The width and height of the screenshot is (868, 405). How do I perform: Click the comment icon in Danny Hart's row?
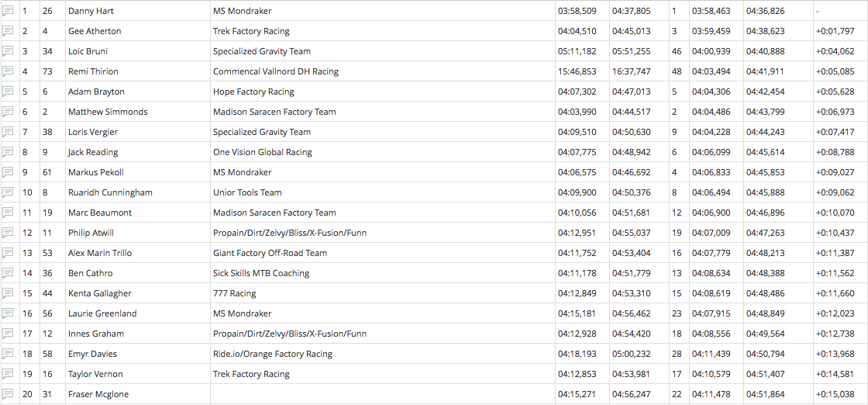tap(9, 11)
